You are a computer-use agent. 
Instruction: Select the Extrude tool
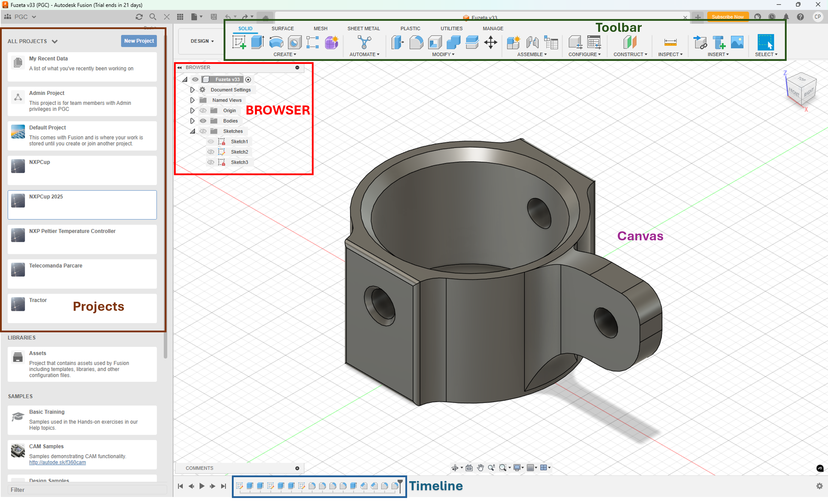tap(257, 42)
